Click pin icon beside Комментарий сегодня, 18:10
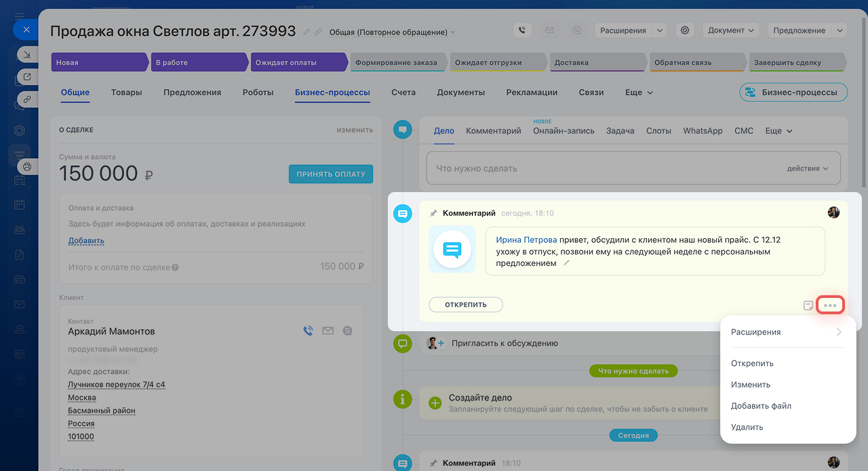The width and height of the screenshot is (868, 471). click(x=433, y=213)
